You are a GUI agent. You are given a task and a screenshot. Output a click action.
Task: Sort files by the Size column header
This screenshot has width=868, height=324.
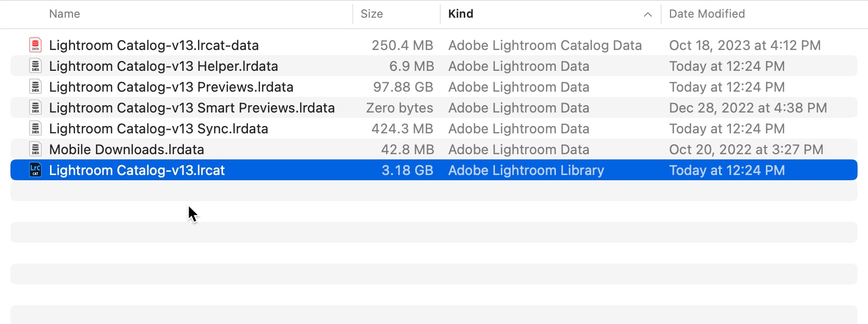(372, 14)
